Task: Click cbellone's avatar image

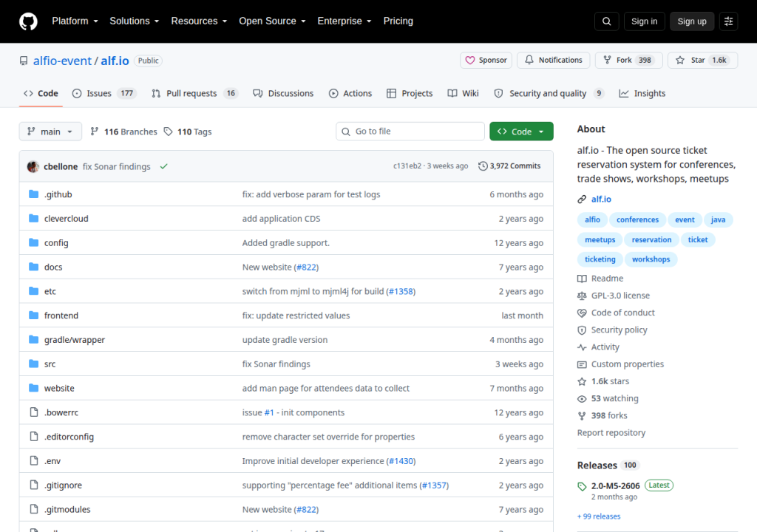Action: pyautogui.click(x=33, y=166)
